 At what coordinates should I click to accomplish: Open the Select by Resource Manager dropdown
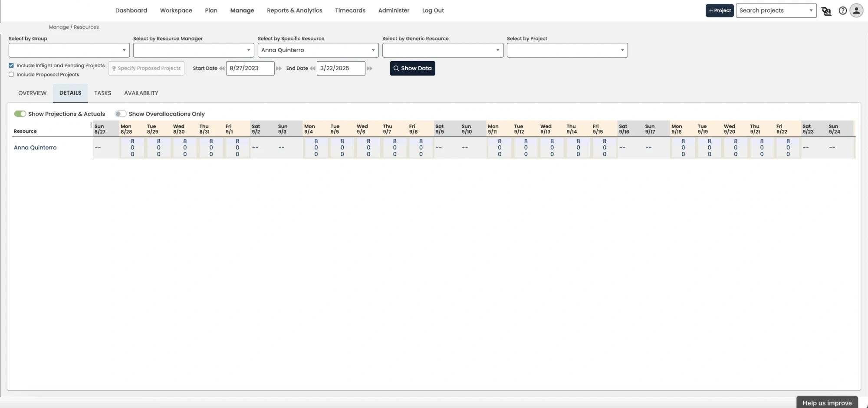[194, 50]
